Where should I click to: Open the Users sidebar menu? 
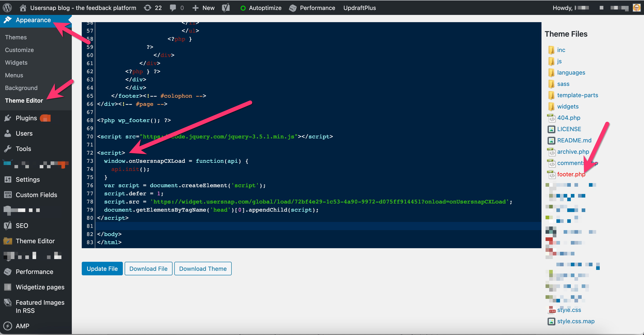point(24,133)
